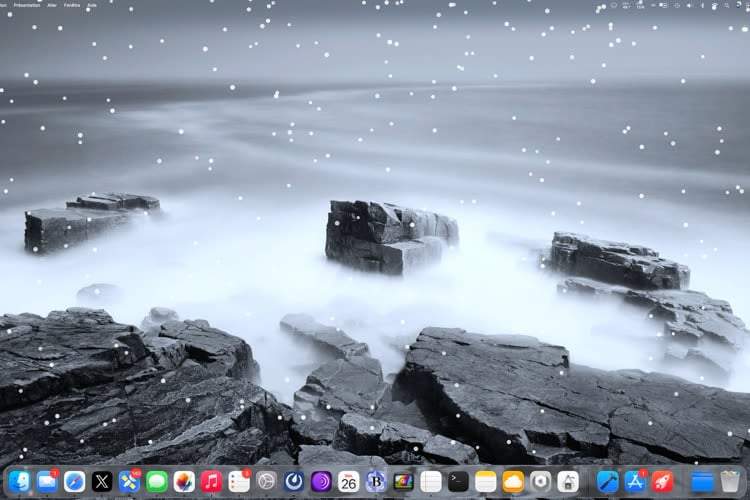The height and width of the screenshot is (500, 750).
Task: Launch the green Messages app
Action: (x=156, y=481)
